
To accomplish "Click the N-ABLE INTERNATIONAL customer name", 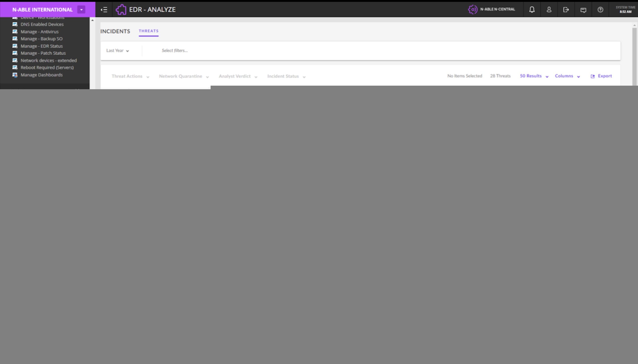I will (42, 10).
